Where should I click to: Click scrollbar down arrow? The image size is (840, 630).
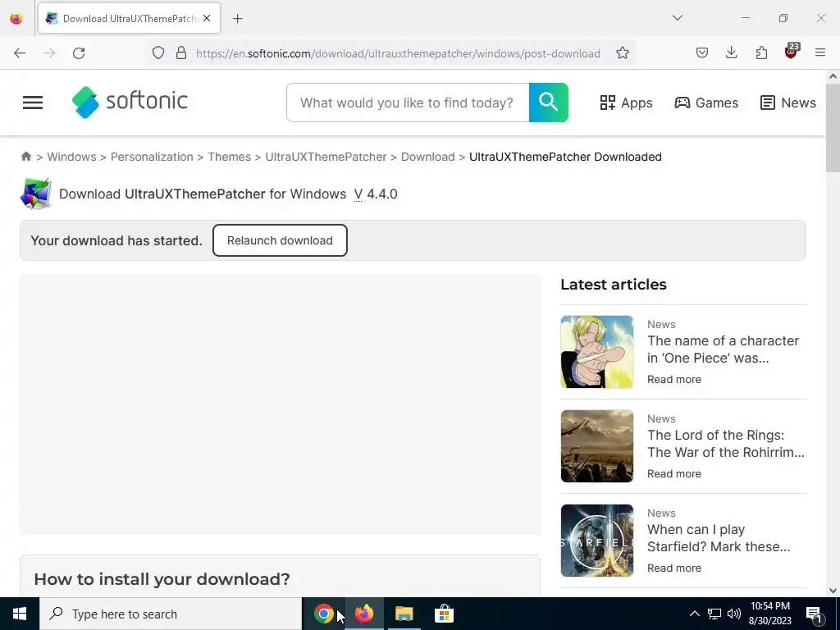[833, 591]
